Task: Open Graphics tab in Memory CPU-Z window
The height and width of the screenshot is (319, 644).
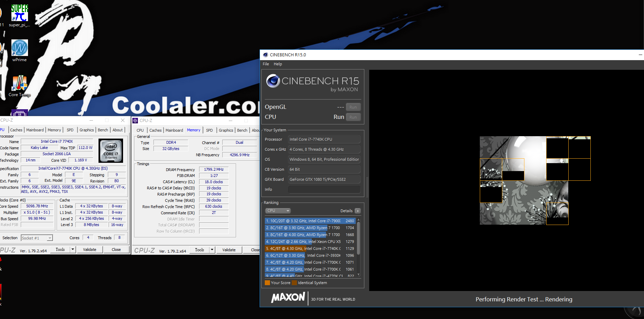Action: coord(226,130)
